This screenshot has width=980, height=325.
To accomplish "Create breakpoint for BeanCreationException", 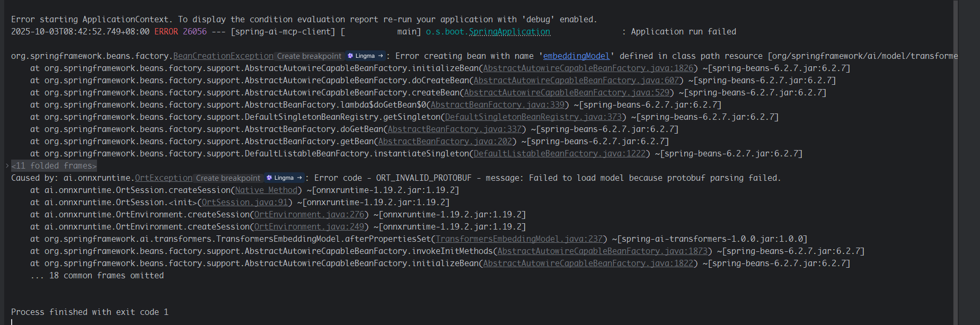I will click(309, 56).
